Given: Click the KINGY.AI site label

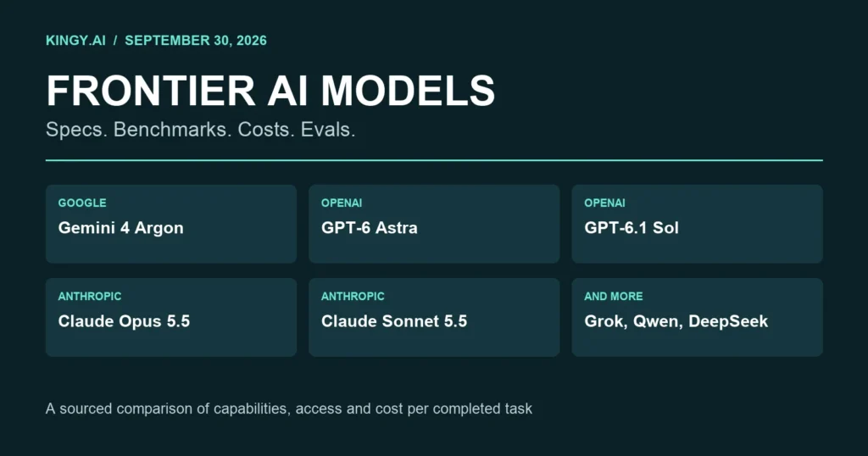Looking at the screenshot, I should [75, 41].
